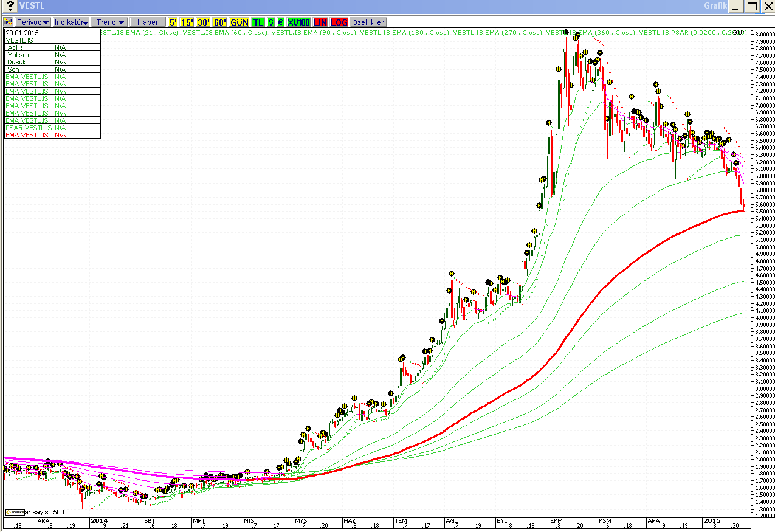The image size is (775, 532).
Task: Open the Trend dropdown menu
Action: pos(110,22)
